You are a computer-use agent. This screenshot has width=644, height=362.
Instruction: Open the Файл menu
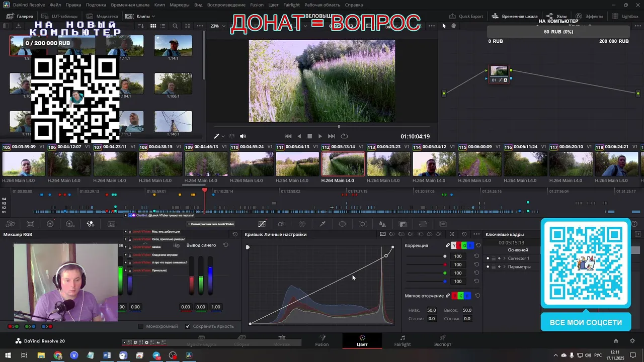pyautogui.click(x=55, y=5)
